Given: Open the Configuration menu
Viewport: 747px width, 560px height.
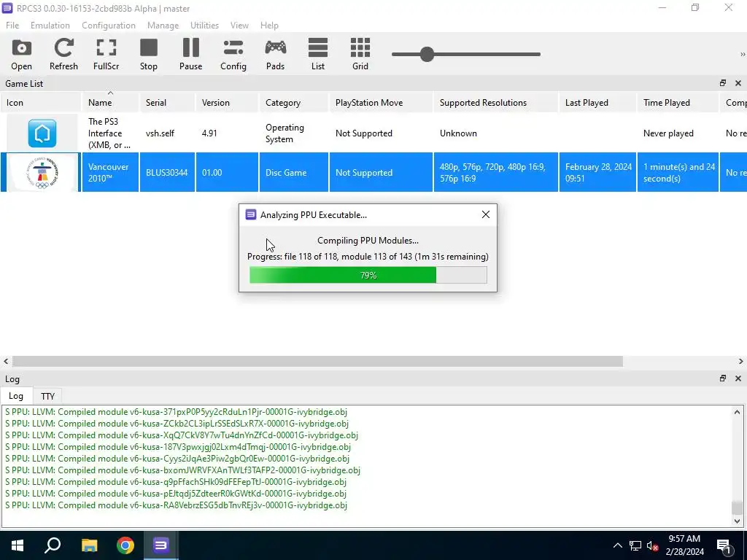Looking at the screenshot, I should (x=109, y=26).
